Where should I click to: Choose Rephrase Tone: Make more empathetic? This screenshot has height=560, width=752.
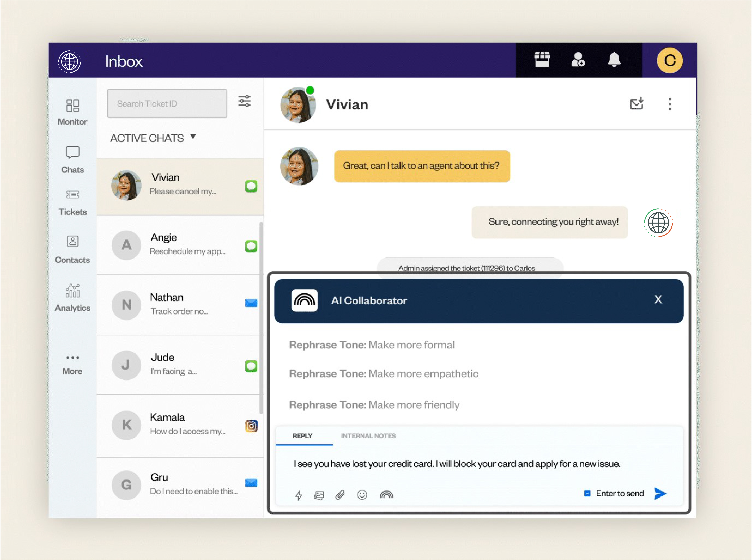click(384, 374)
